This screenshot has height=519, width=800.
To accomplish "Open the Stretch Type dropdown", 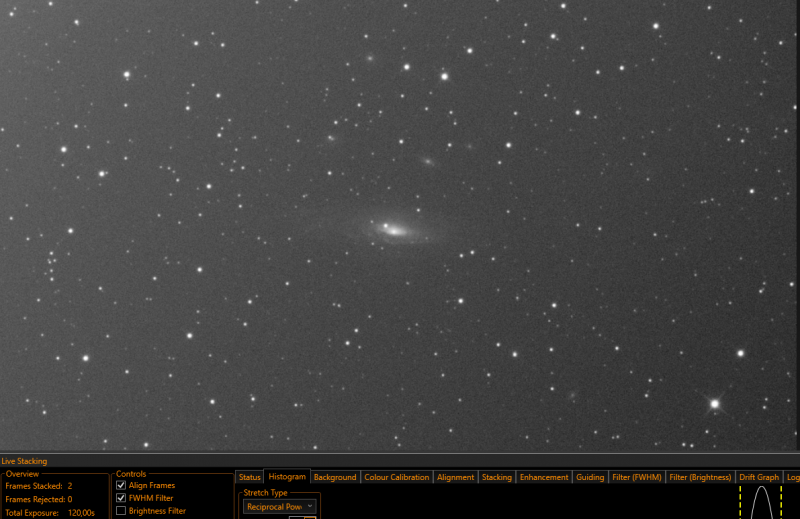I will 280,507.
